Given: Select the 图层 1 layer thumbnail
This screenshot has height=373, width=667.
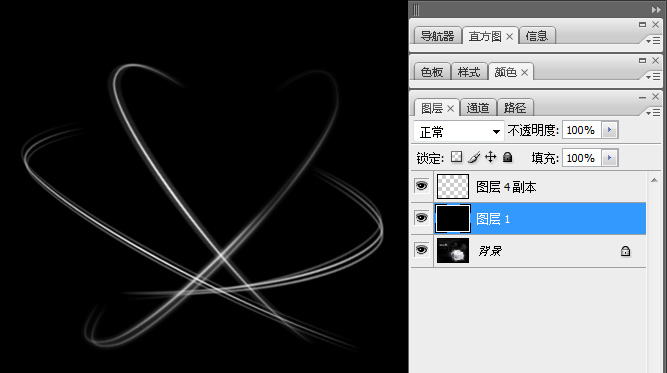Looking at the screenshot, I should pos(453,219).
